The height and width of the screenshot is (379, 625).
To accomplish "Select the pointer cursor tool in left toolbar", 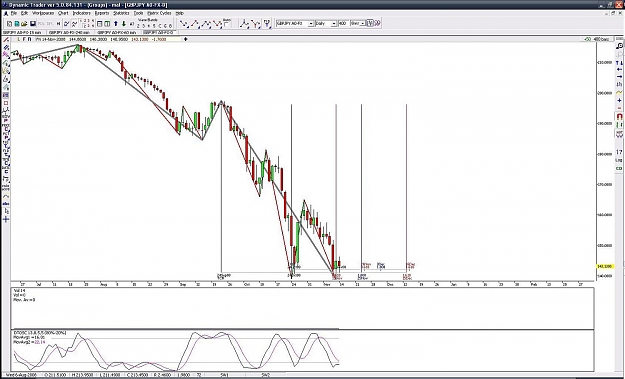I will 6,211.
